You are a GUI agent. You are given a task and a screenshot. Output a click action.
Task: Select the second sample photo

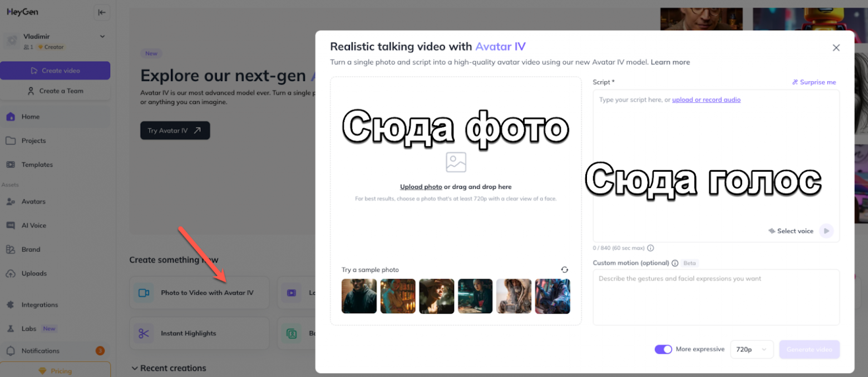398,296
